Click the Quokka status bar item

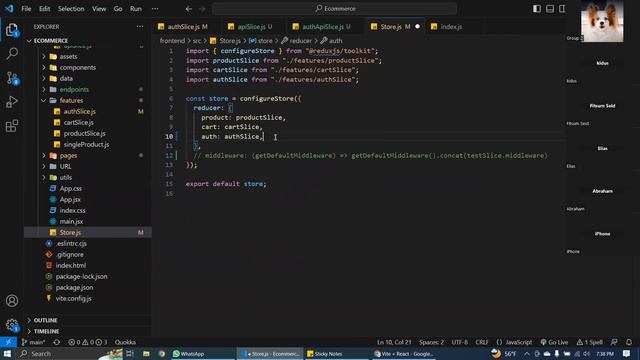125,342
